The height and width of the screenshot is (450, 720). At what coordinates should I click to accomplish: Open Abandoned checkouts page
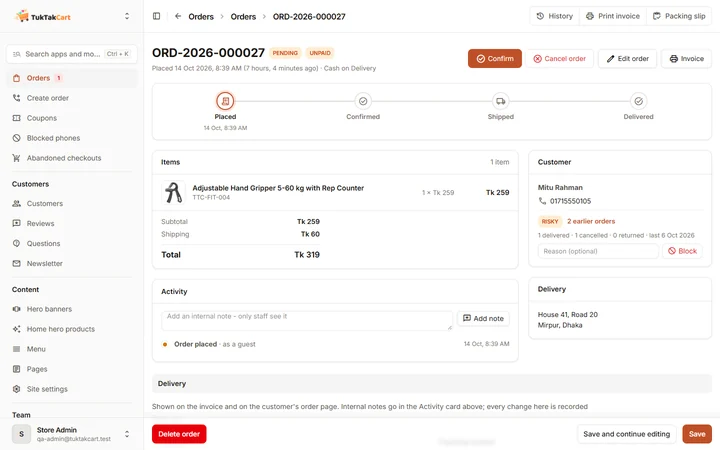tap(72, 158)
